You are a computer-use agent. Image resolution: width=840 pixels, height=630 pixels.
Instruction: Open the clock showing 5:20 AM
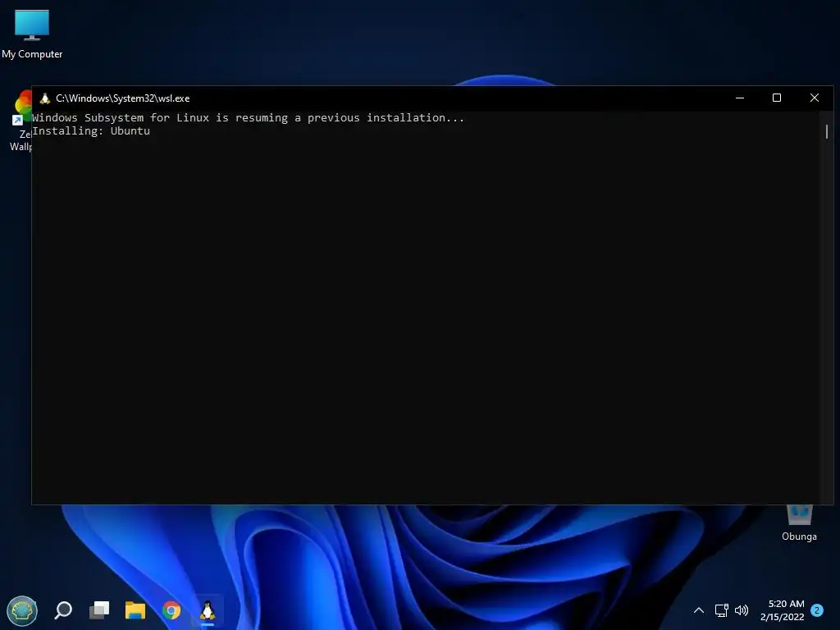782,610
